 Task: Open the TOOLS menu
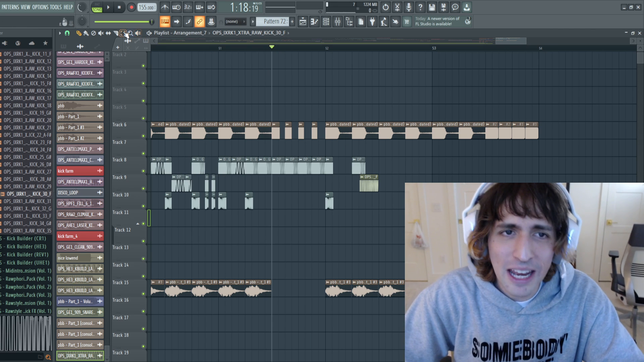pos(56,7)
